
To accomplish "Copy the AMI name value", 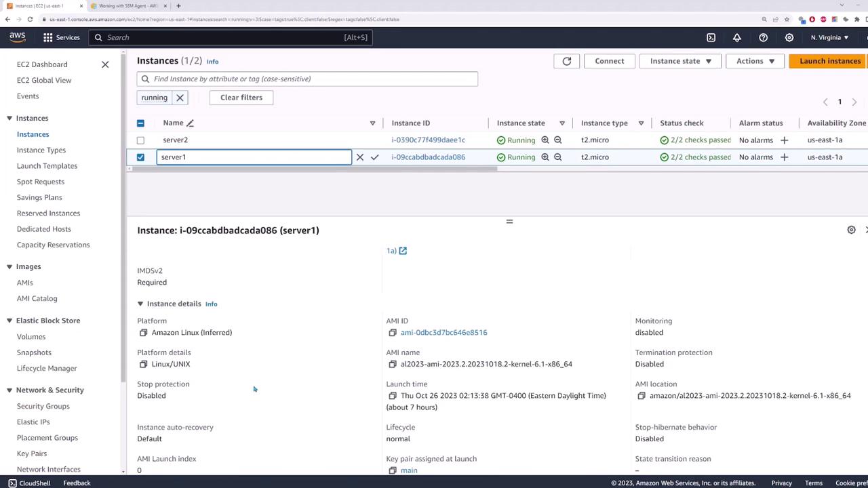I will click(393, 365).
